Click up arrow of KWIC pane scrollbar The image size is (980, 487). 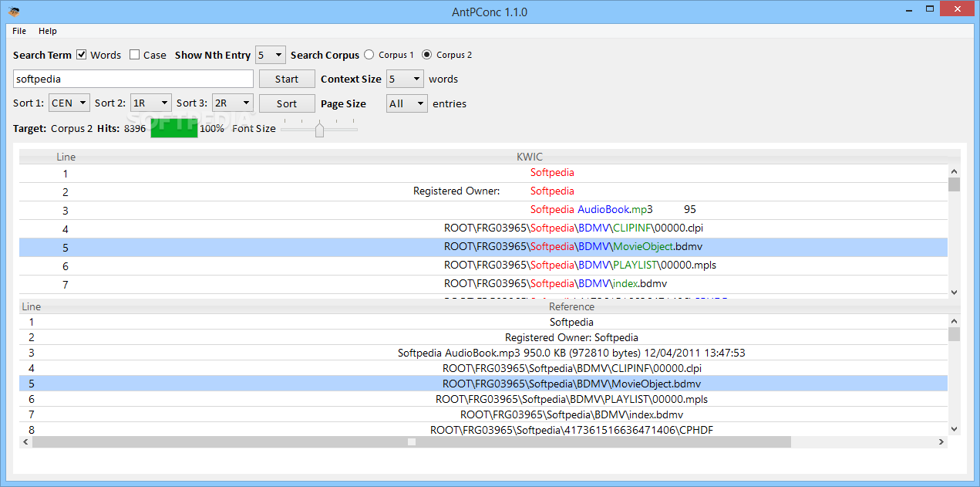954,171
